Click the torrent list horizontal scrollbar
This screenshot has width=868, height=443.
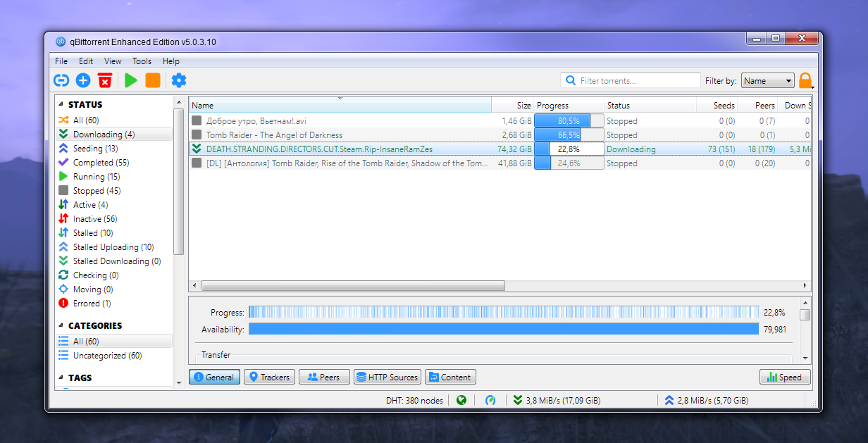353,286
